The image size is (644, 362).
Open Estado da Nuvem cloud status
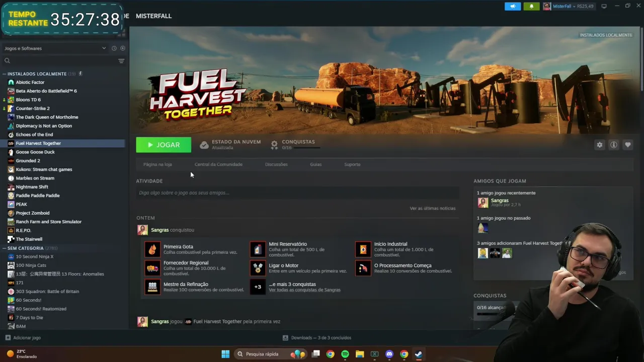(x=230, y=145)
